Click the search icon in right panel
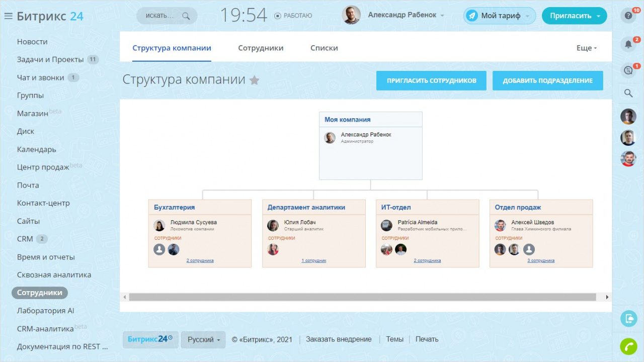Screen dimensions: 644x362 pos(628,93)
